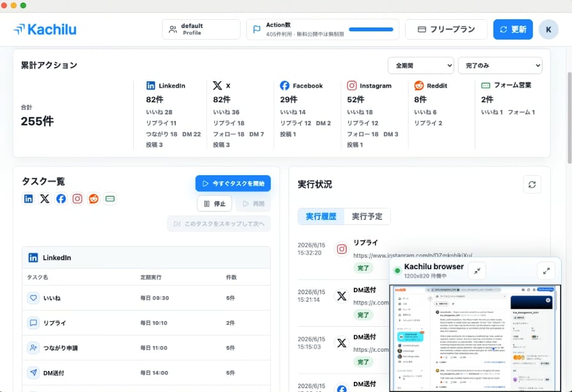
Task: Open the 全期間 period dropdown
Action: pos(420,66)
